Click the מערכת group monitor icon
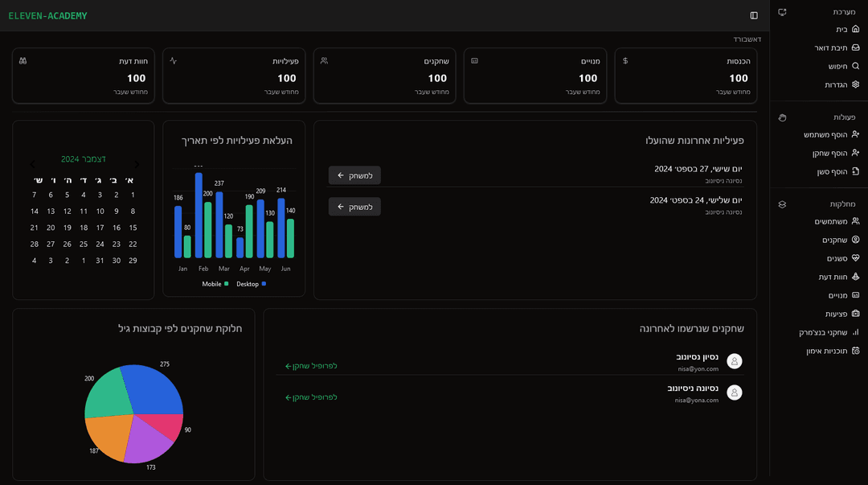 coord(782,12)
